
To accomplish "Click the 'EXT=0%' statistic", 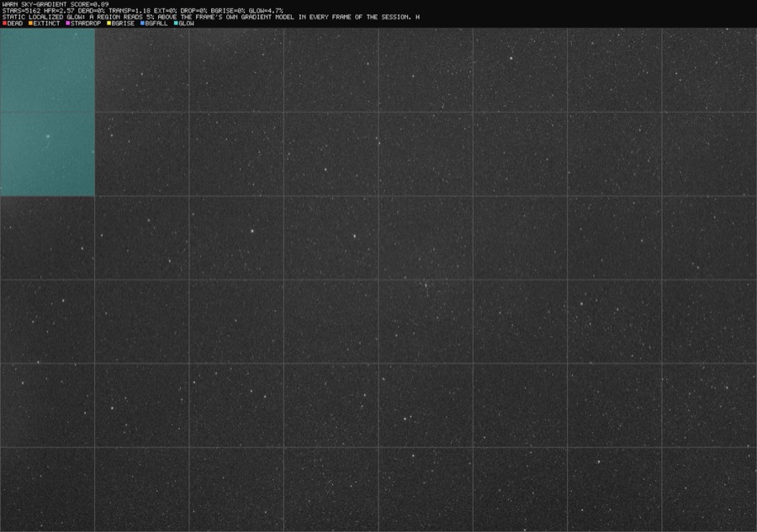I will pos(166,11).
